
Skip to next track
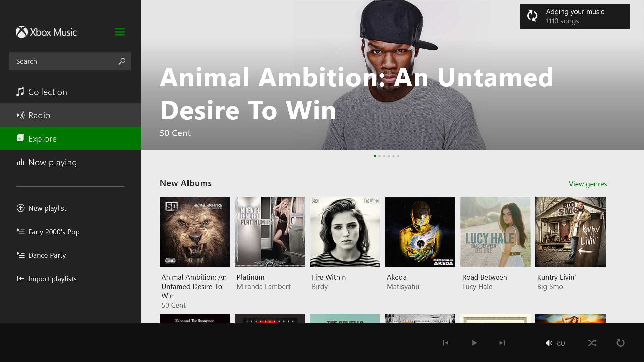coord(502,343)
